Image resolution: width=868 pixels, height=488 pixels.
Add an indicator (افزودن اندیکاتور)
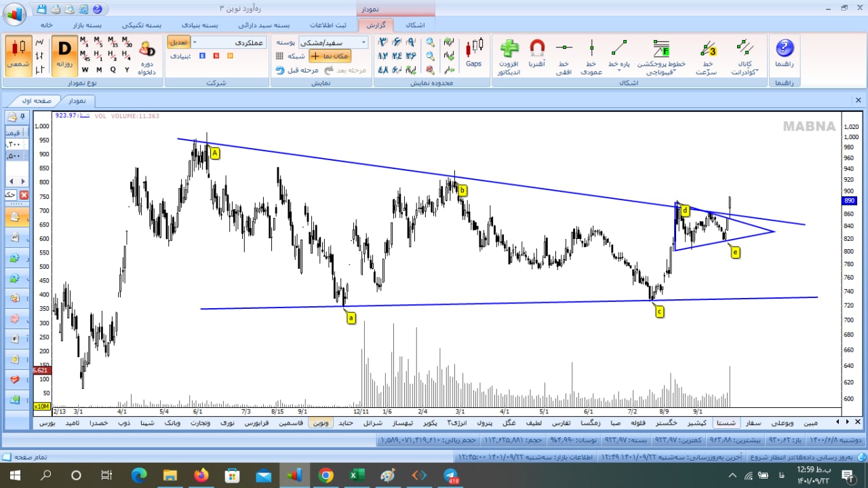(509, 56)
